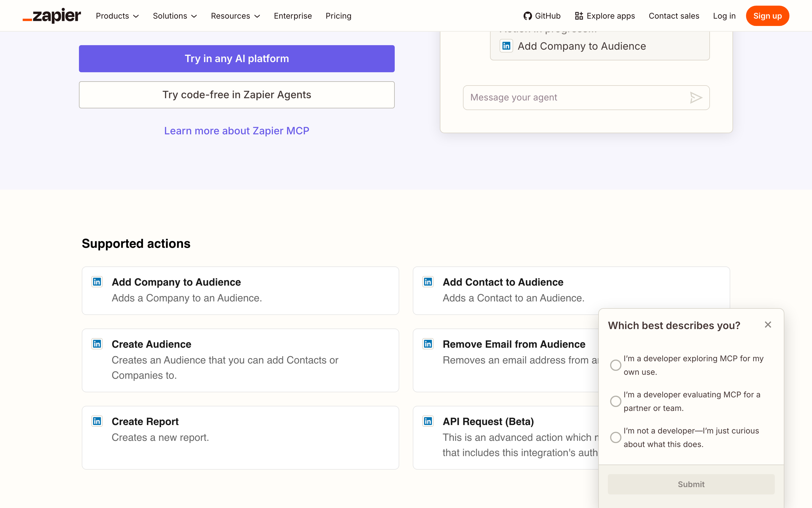This screenshot has height=508, width=812.
Task: Click 'Try in any AI platform' button
Action: coord(237,59)
